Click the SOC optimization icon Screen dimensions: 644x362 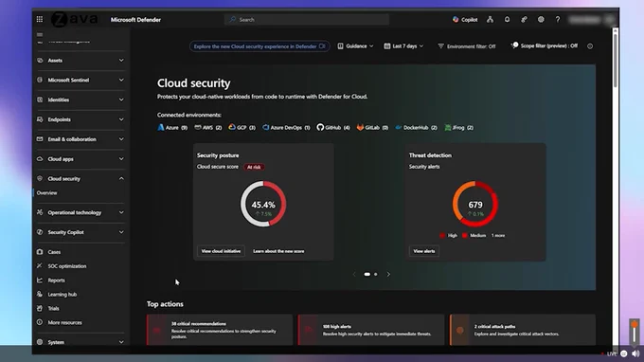pos(40,266)
